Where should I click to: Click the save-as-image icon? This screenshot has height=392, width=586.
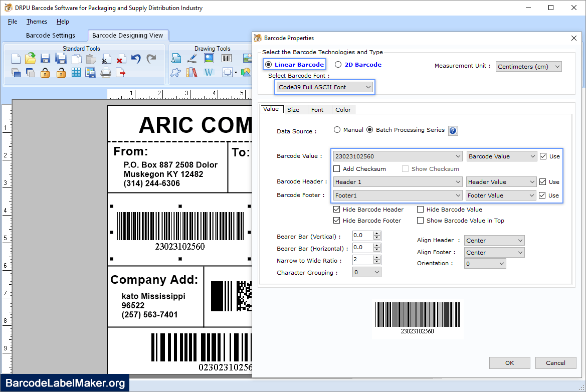pos(90,73)
